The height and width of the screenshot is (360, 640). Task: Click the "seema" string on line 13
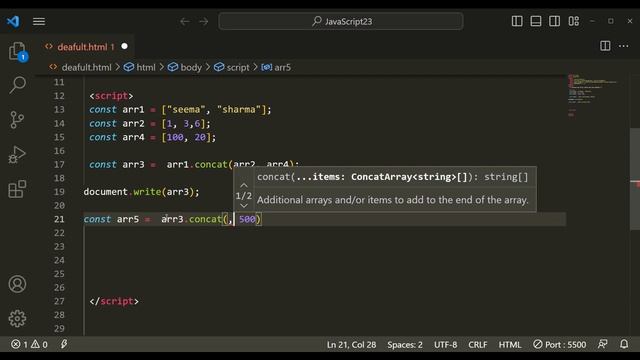pos(186,109)
